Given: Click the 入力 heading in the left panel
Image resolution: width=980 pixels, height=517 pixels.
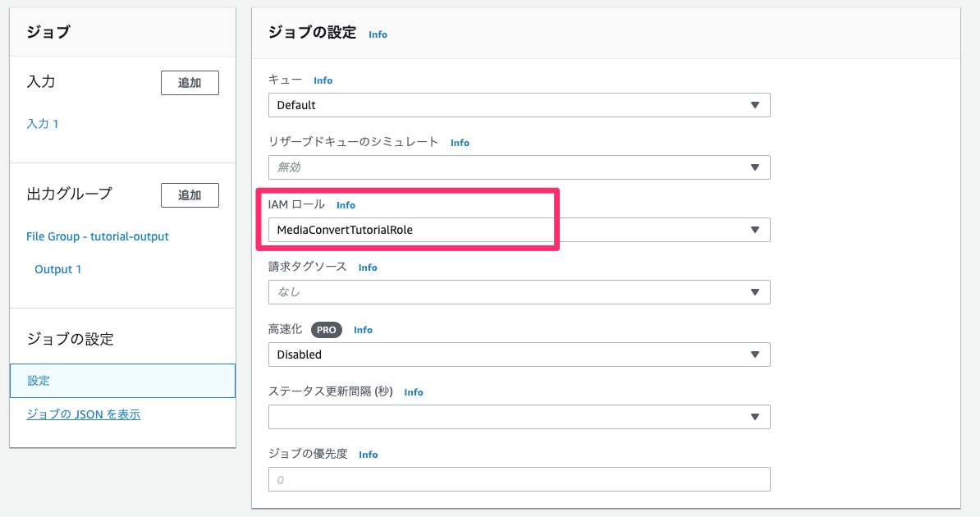Looking at the screenshot, I should coord(40,81).
